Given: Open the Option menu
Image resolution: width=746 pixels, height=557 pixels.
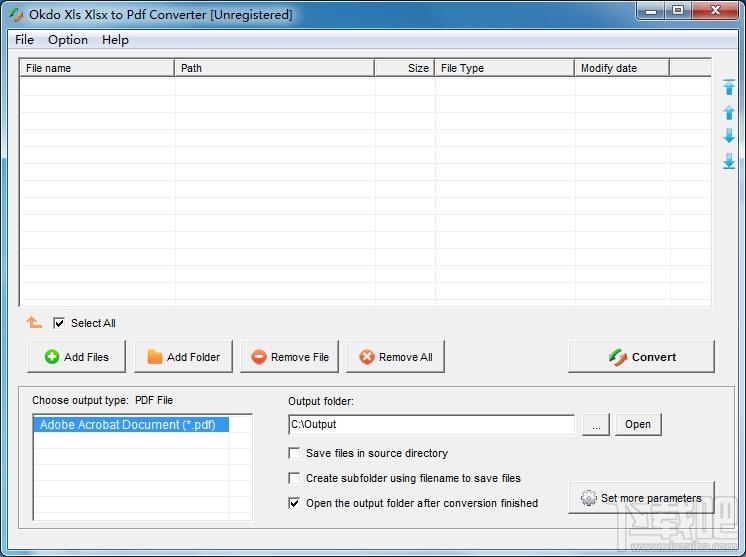Looking at the screenshot, I should [x=68, y=40].
